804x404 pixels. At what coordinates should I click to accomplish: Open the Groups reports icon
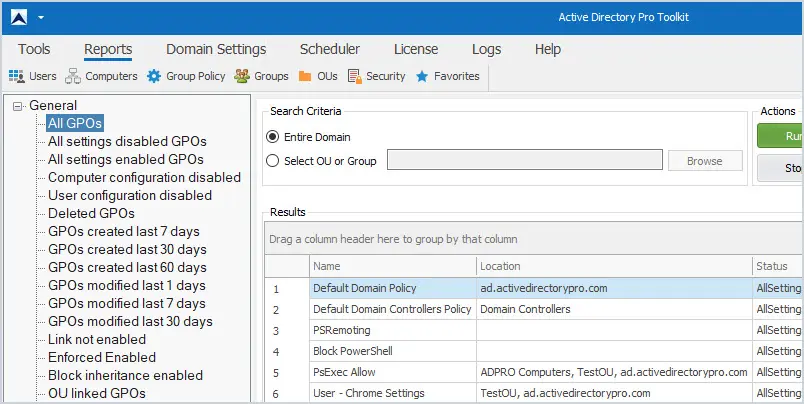[x=242, y=76]
